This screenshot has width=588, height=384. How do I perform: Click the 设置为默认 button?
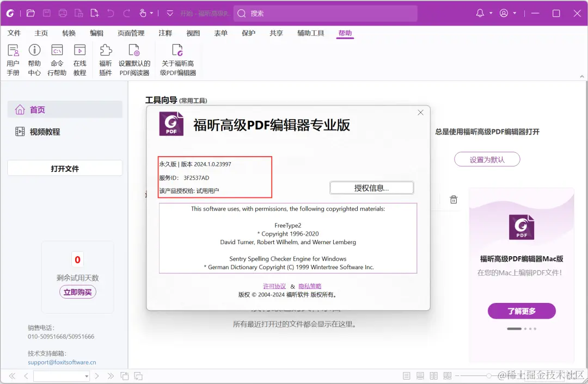coord(487,159)
